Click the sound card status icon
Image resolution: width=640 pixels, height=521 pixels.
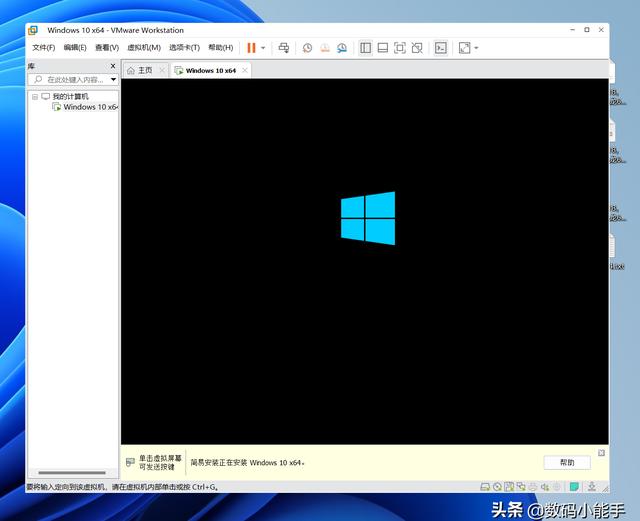[x=544, y=487]
